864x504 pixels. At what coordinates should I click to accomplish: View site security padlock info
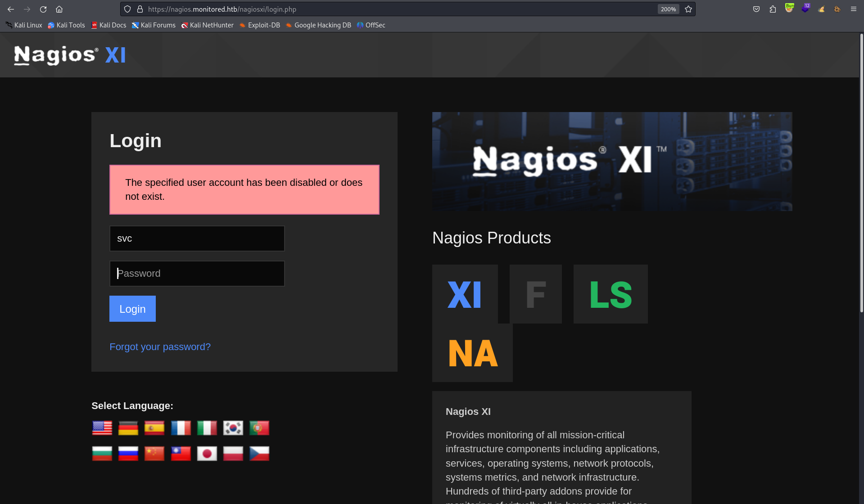(x=140, y=9)
